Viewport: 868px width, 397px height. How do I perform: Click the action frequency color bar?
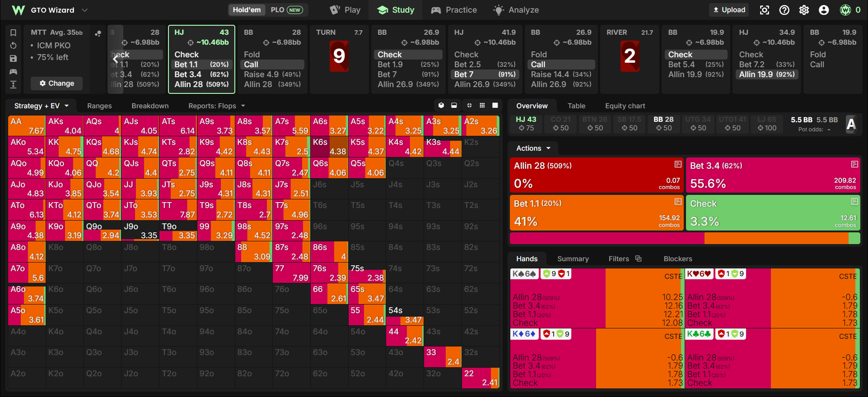[x=685, y=238]
